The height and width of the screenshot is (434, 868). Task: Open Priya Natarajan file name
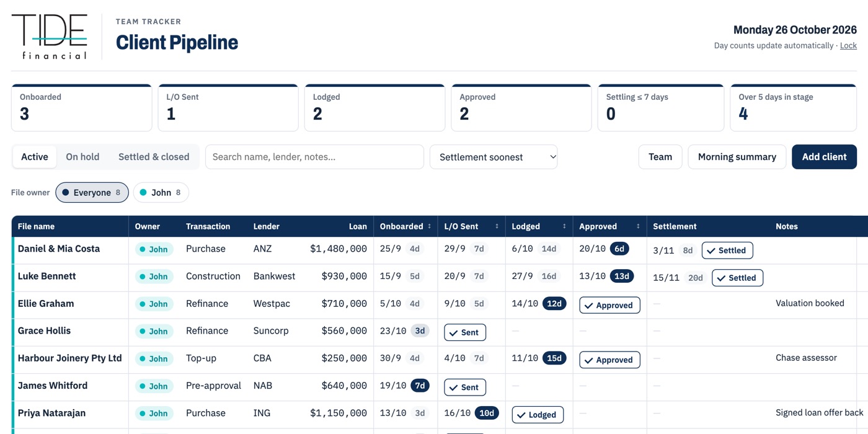coord(52,413)
